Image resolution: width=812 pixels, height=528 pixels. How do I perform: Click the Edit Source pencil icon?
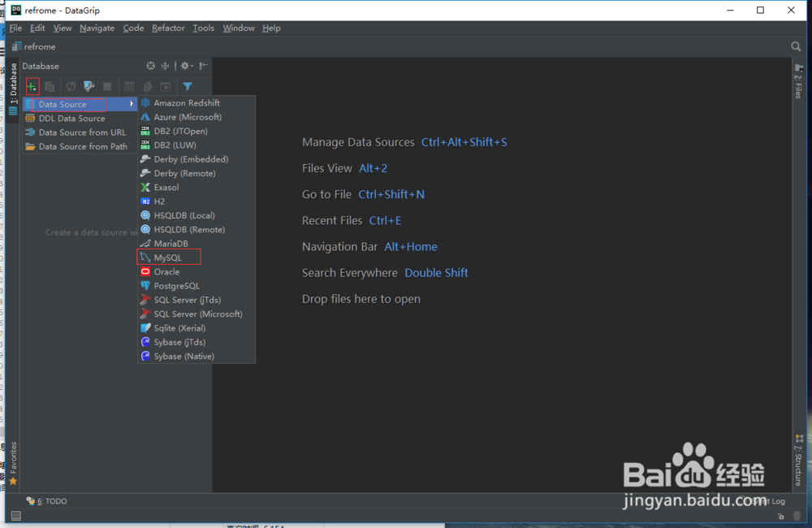click(148, 87)
